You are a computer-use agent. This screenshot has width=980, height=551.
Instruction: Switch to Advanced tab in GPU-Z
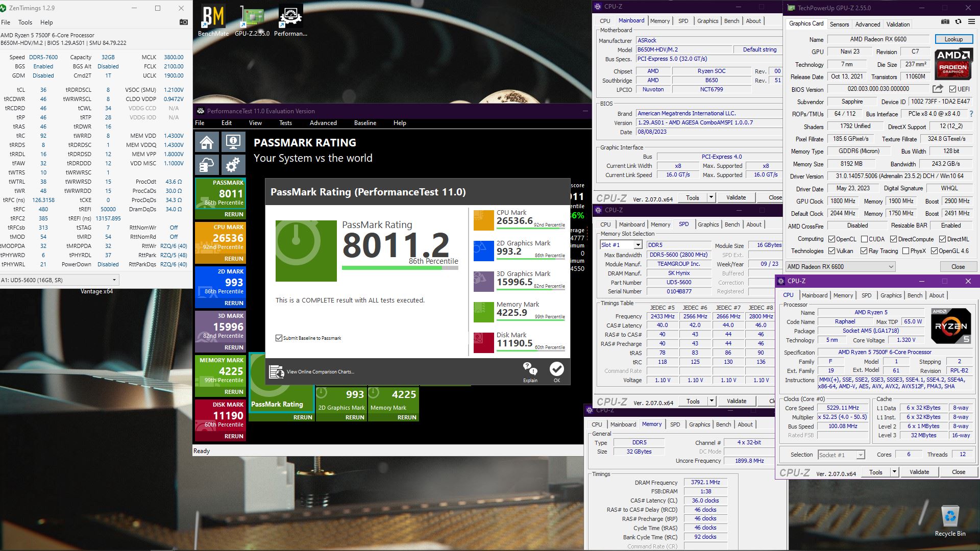coord(868,24)
